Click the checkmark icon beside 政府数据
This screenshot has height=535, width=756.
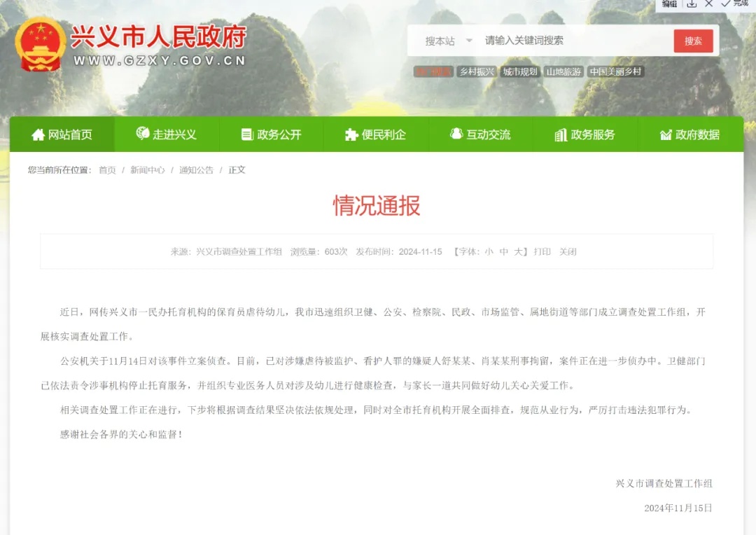[x=665, y=134]
